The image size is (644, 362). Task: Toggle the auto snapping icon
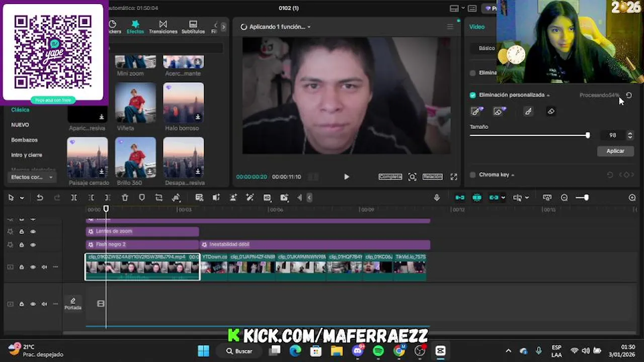(x=477, y=198)
